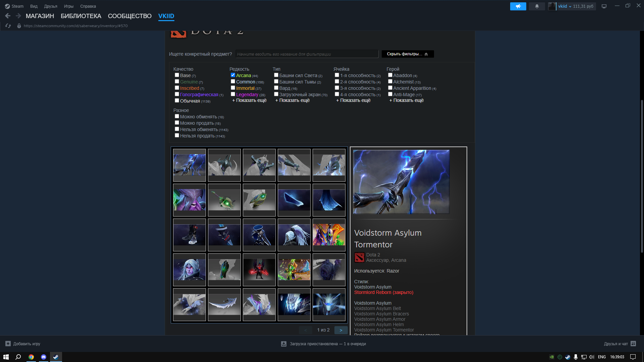Screen dimensions: 644x362
Task: Open the Add a game plus icon
Action: click(8, 344)
